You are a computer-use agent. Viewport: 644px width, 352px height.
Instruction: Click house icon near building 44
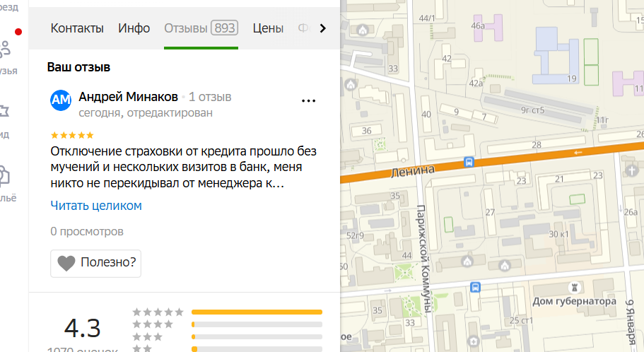click(x=467, y=260)
